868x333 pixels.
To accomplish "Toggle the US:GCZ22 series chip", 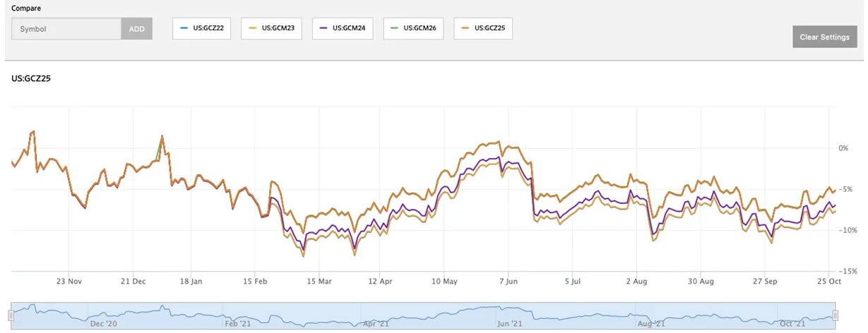I will pyautogui.click(x=202, y=28).
